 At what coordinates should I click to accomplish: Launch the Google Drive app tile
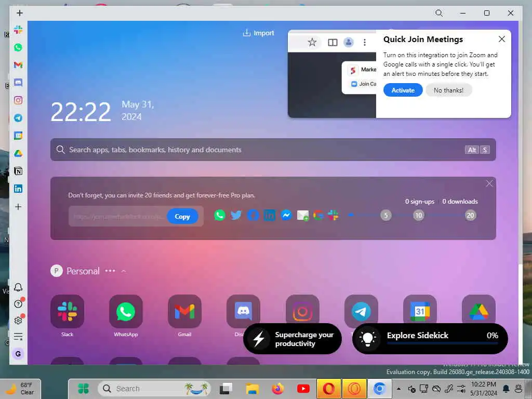pyautogui.click(x=478, y=309)
